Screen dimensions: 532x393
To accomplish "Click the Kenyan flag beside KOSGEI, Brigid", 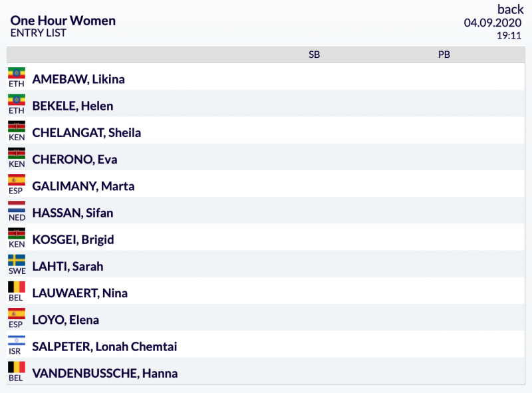I will tap(17, 233).
